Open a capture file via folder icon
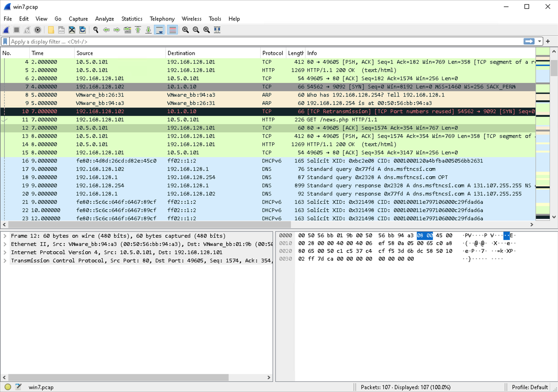The image size is (558, 392). click(x=51, y=30)
